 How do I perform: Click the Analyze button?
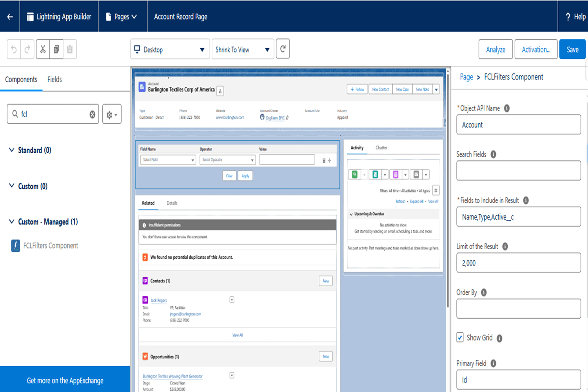(x=495, y=49)
